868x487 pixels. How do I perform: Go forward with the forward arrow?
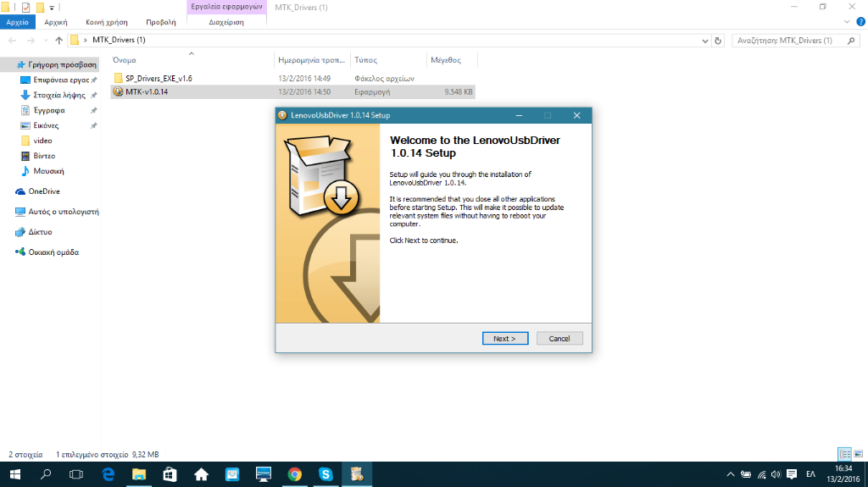click(x=31, y=41)
